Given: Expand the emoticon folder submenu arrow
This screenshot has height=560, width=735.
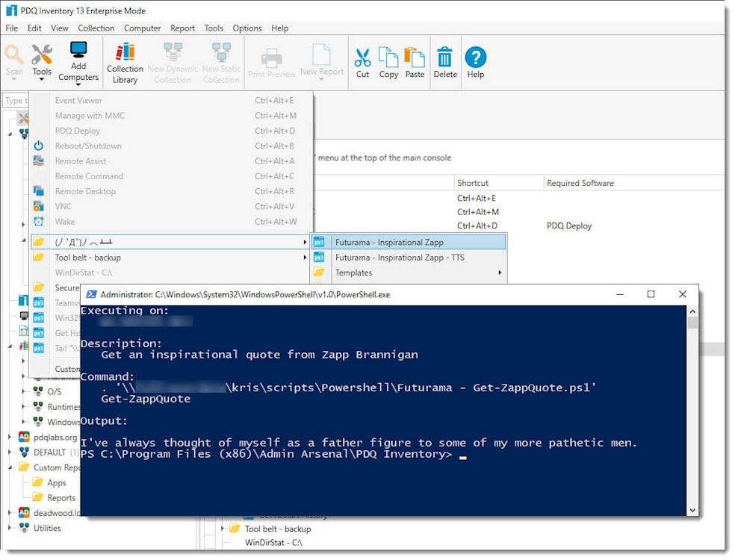Looking at the screenshot, I should pyautogui.click(x=305, y=242).
